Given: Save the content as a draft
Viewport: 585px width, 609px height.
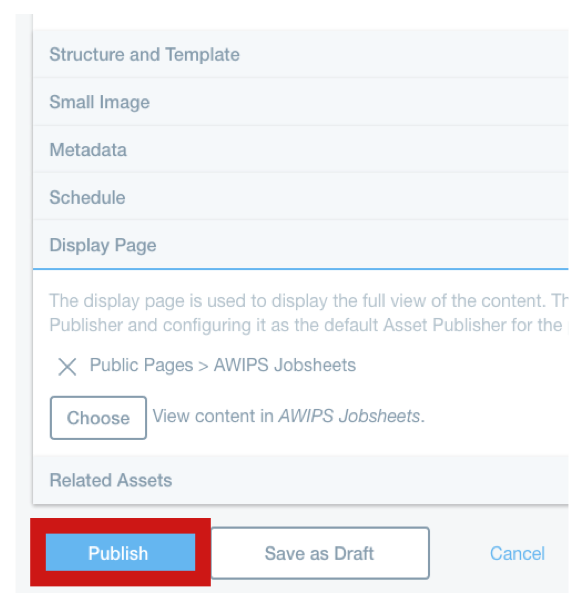Looking at the screenshot, I should (x=320, y=553).
